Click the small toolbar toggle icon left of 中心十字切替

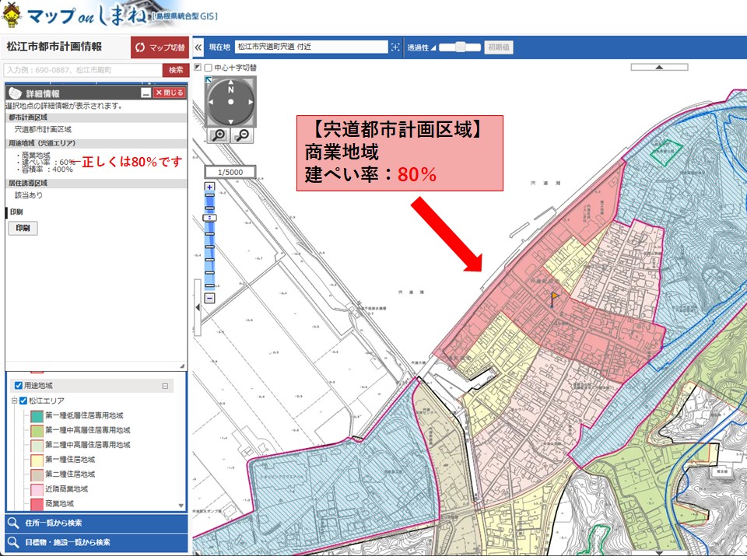(198, 67)
